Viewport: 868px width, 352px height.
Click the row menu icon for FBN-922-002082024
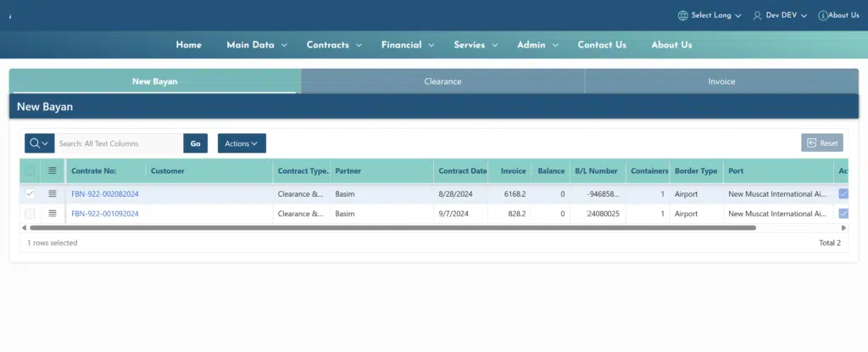coord(53,193)
